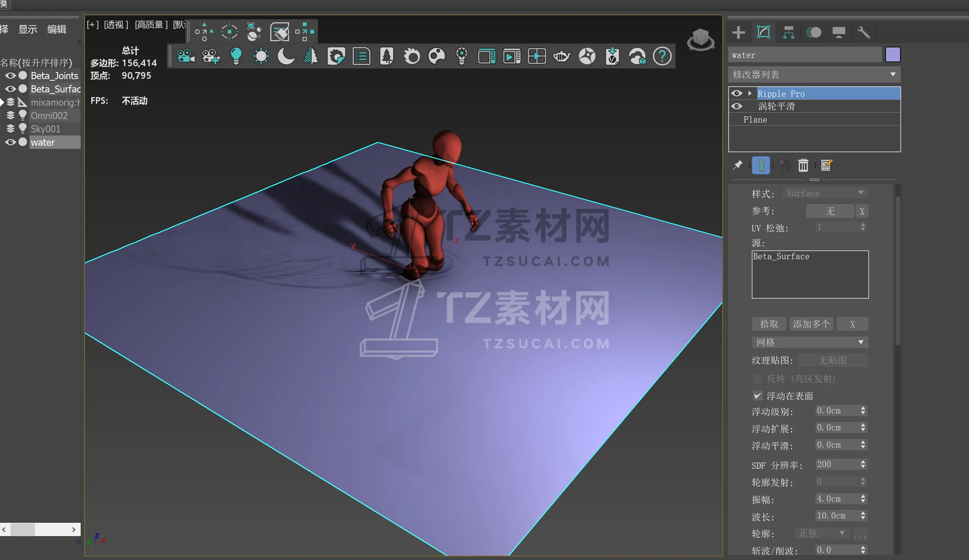Viewport: 969px width, 560px height.
Task: Toggle Ripple Pro modifier visibility eye
Action: coord(737,93)
